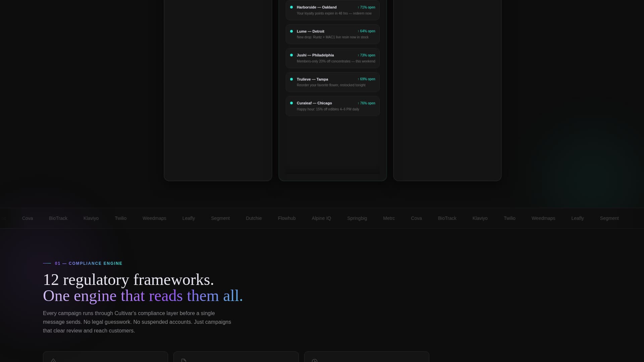Image resolution: width=644 pixels, height=362 pixels.
Task: Click the Curaleaf — Chicago status dot
Action: pos(291,103)
